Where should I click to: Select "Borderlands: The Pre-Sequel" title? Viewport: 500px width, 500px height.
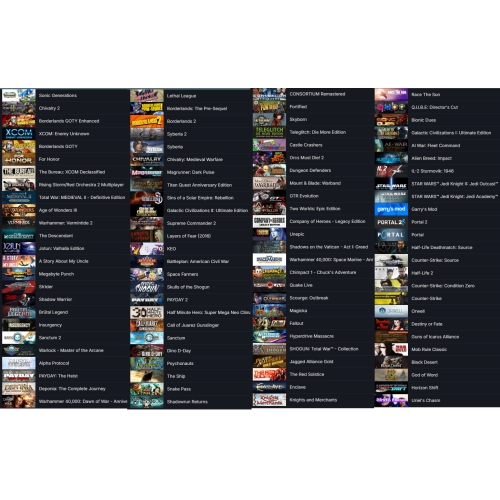pyautogui.click(x=197, y=108)
